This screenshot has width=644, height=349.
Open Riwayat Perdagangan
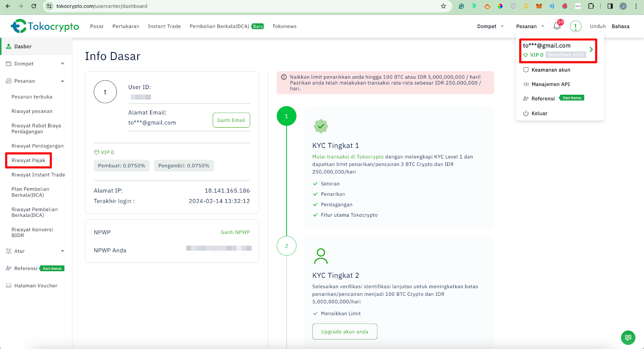click(x=37, y=146)
